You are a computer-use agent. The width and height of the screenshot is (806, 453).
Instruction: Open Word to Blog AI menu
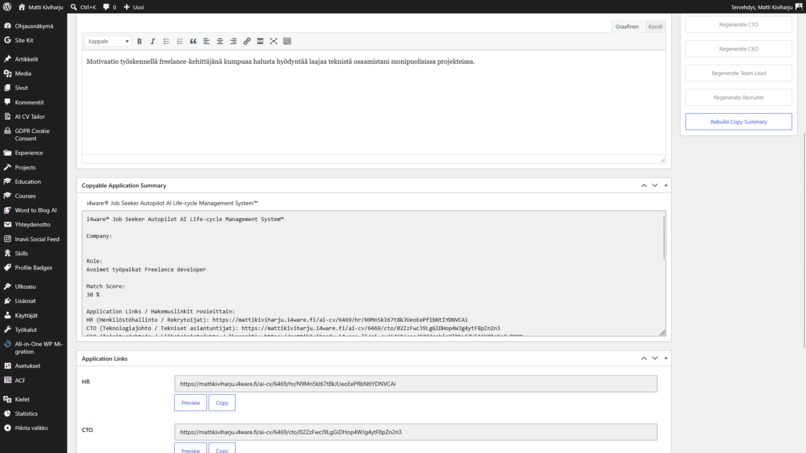point(33,210)
